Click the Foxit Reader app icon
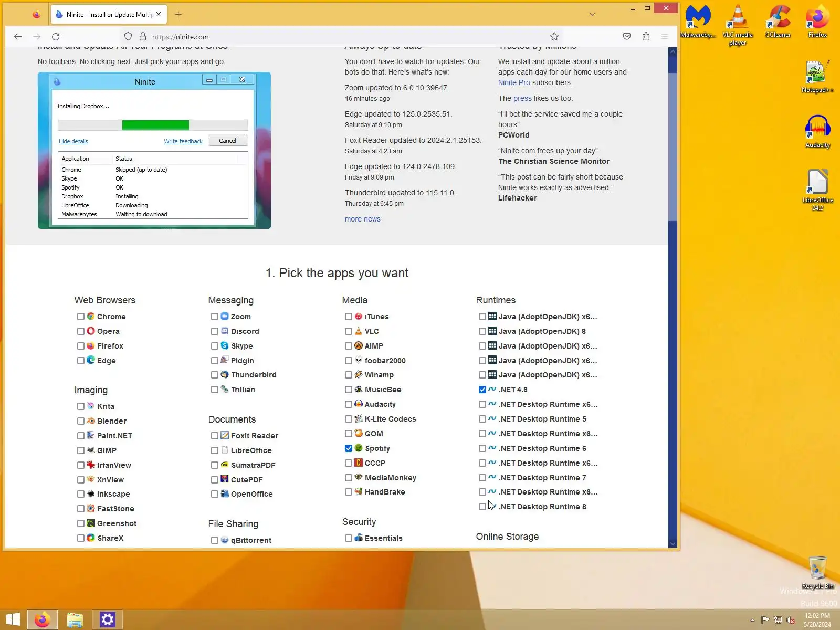This screenshot has width=840, height=630. click(x=225, y=436)
